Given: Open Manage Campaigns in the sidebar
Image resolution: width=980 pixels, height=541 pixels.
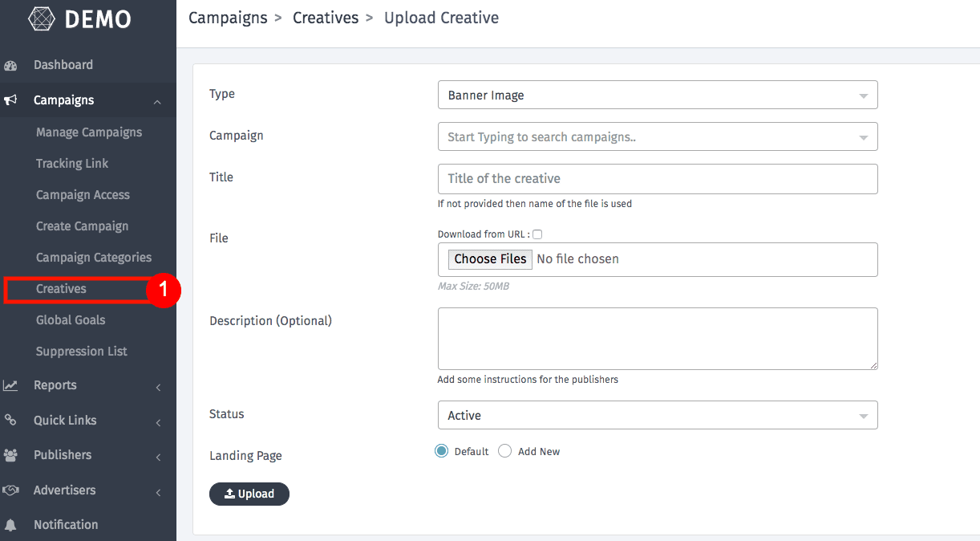Looking at the screenshot, I should click(89, 132).
